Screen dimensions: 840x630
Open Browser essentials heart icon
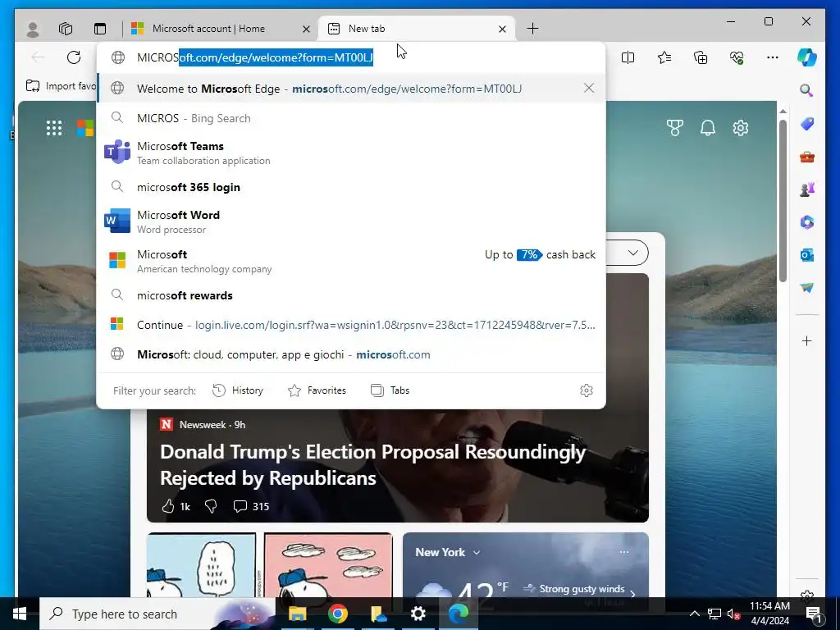pos(737,57)
